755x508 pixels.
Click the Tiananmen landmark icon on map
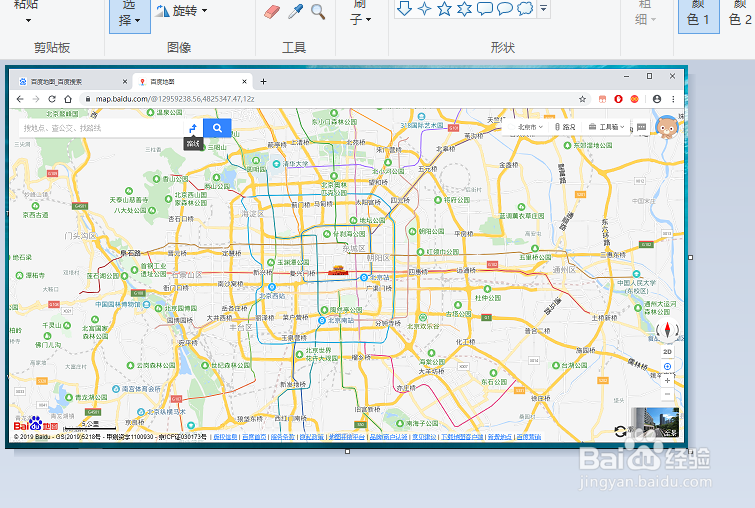coord(338,271)
